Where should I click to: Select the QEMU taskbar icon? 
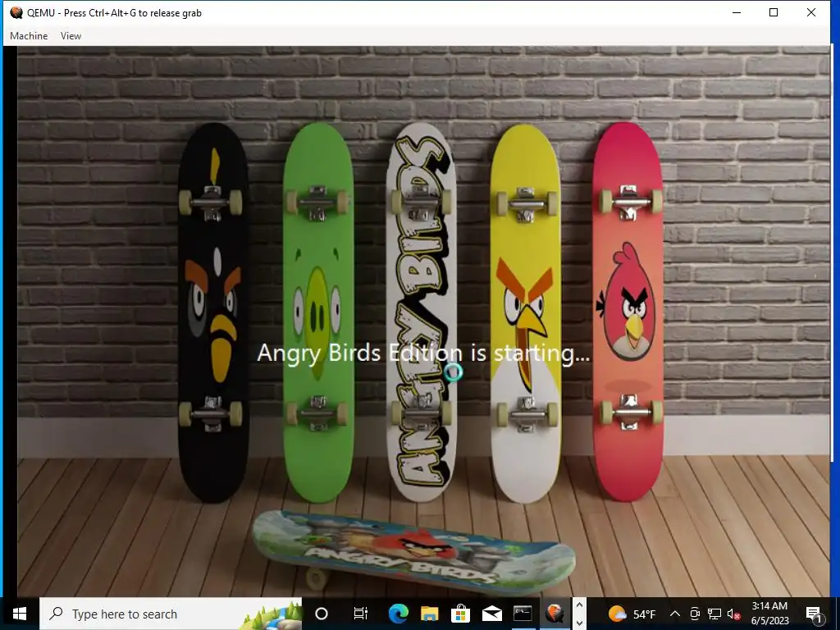555,614
